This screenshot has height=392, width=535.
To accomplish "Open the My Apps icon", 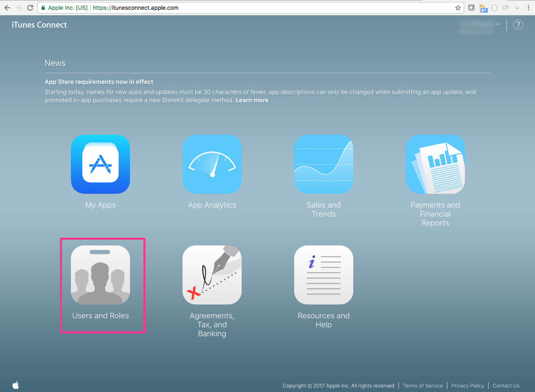I will (x=100, y=164).
